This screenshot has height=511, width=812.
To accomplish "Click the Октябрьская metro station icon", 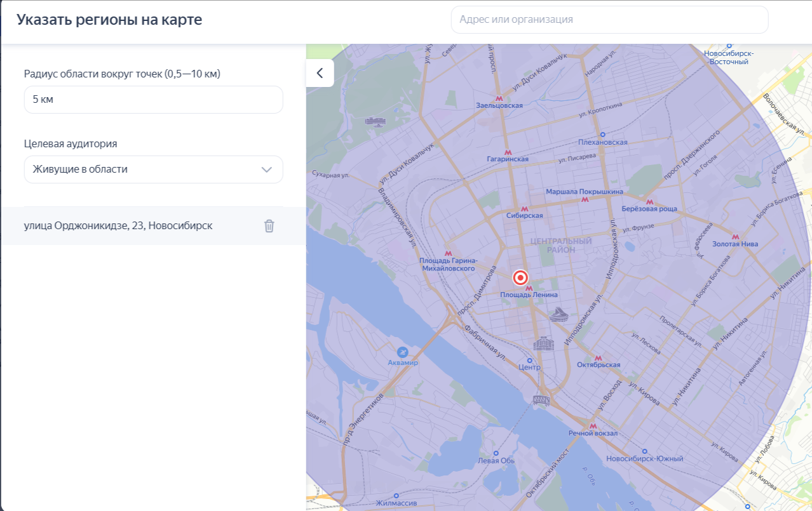I will pos(598,357).
